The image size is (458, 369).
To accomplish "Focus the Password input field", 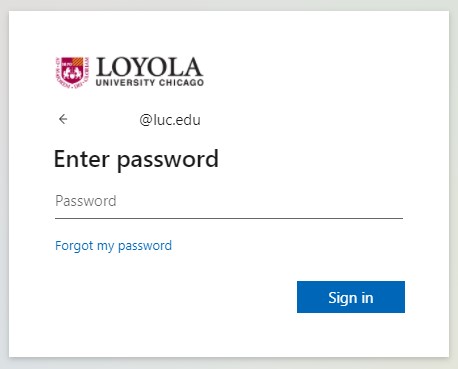I will pyautogui.click(x=229, y=201).
